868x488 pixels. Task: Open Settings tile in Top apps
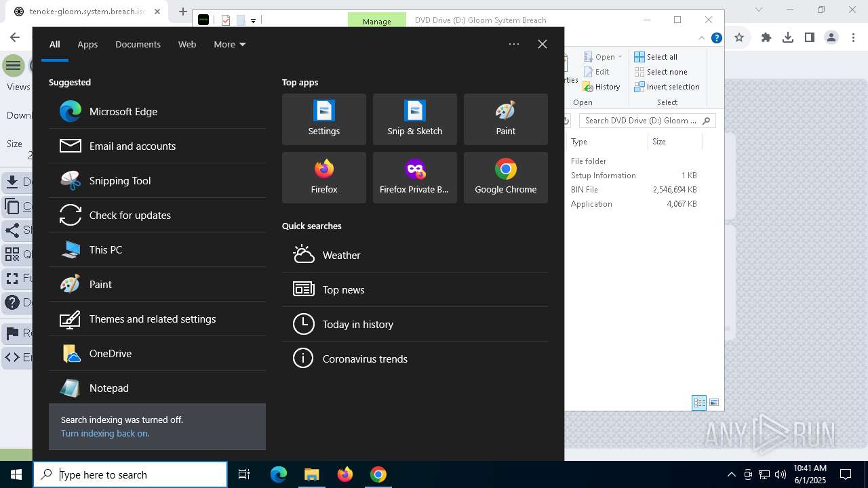pyautogui.click(x=324, y=119)
